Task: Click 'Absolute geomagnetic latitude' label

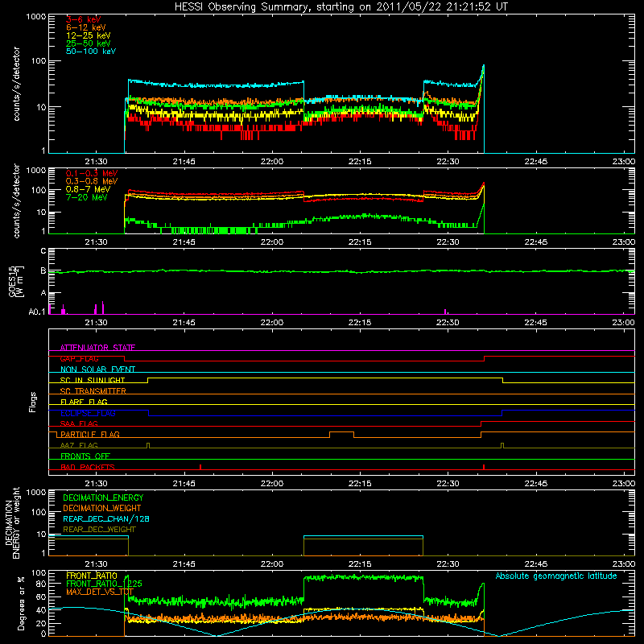Action: coord(556,576)
